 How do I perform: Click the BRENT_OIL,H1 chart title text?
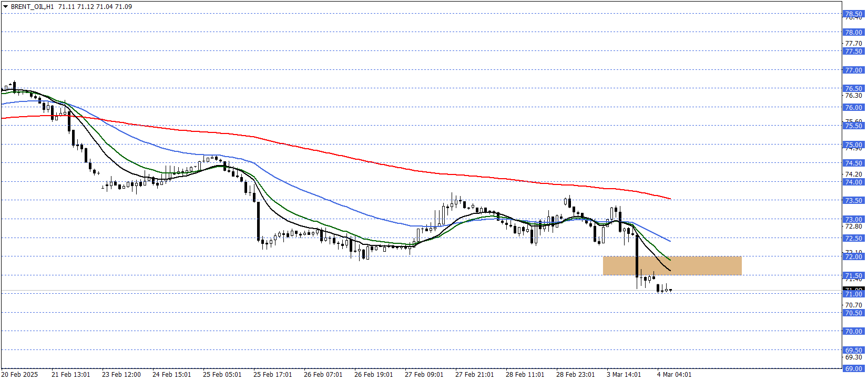32,7
